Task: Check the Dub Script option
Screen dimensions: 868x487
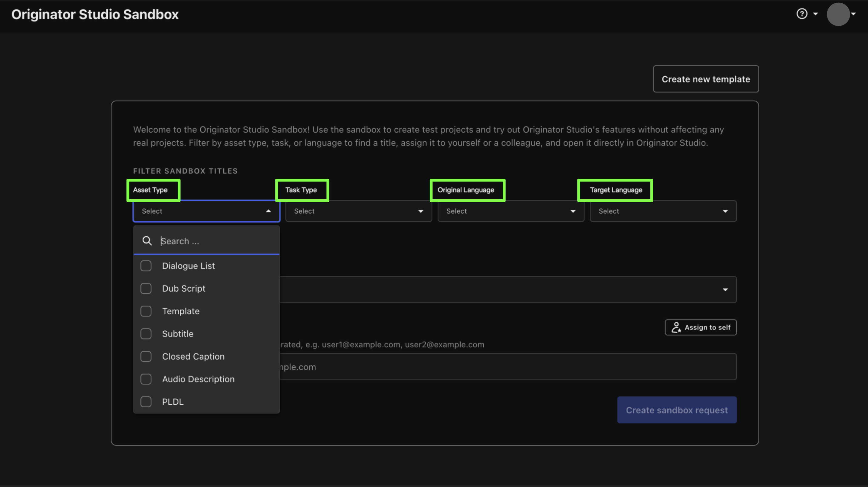Action: [x=146, y=288]
